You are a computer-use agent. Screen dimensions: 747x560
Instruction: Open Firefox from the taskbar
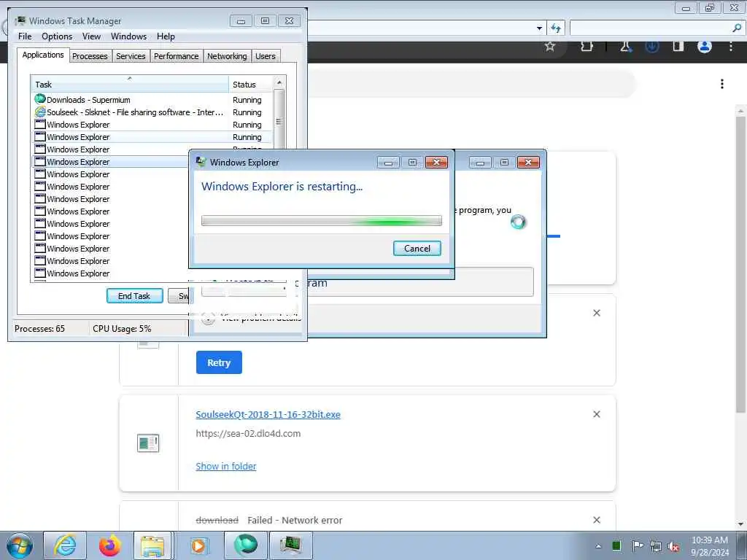[109, 545]
